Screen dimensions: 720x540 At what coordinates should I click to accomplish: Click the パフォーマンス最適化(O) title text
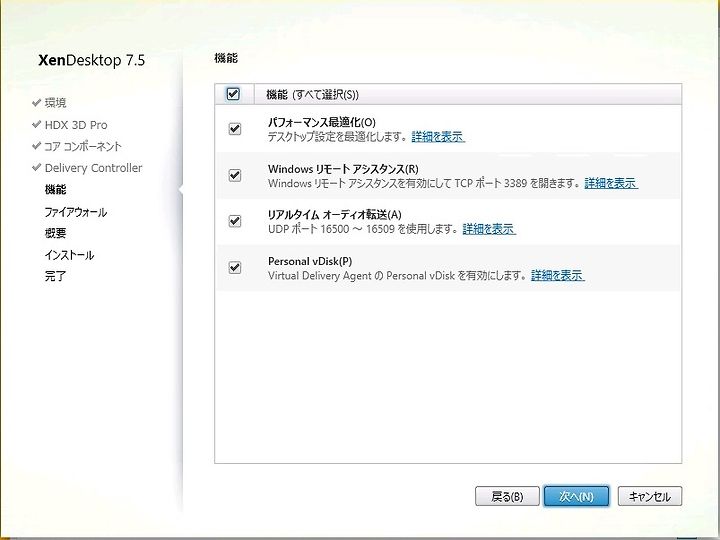click(x=321, y=123)
